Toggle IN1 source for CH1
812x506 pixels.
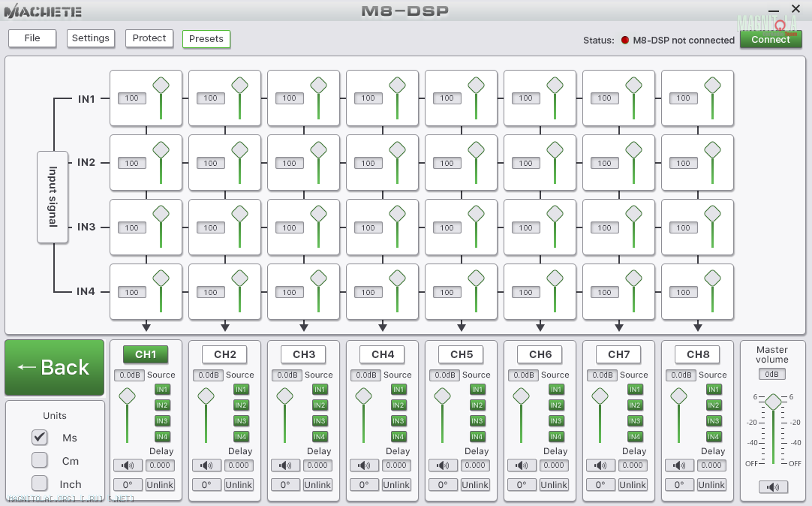tap(162, 390)
